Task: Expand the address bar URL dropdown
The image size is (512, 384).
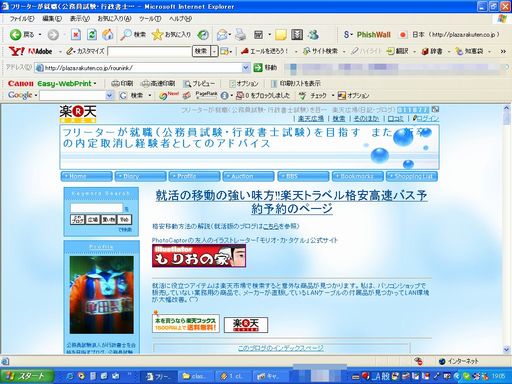Action: pos(246,68)
